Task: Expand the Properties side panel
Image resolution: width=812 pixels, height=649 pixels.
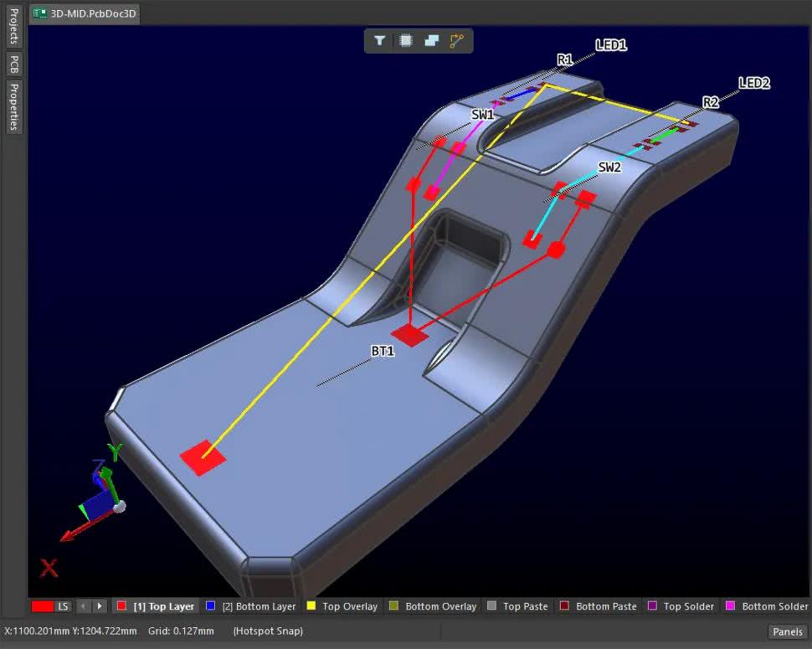Action: [x=13, y=106]
